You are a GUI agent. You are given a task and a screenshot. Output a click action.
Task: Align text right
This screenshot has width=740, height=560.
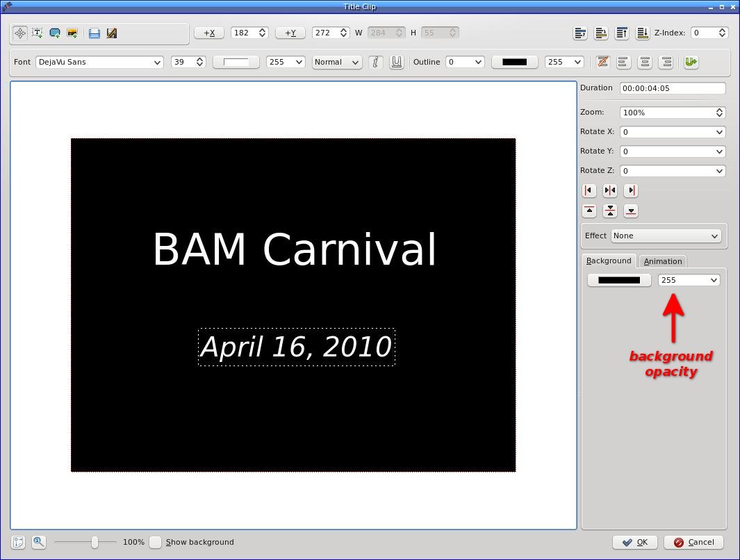click(666, 62)
